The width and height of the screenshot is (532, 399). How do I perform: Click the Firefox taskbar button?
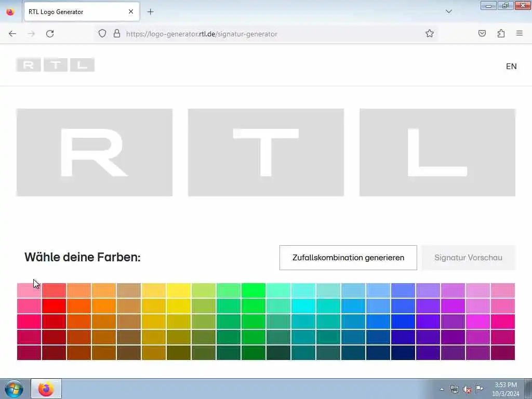coord(46,389)
